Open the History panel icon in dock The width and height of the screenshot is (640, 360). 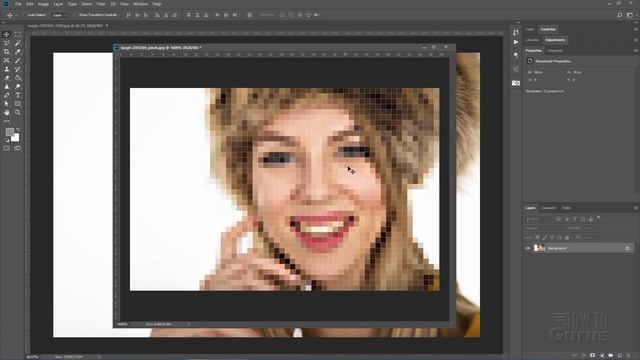click(x=516, y=32)
